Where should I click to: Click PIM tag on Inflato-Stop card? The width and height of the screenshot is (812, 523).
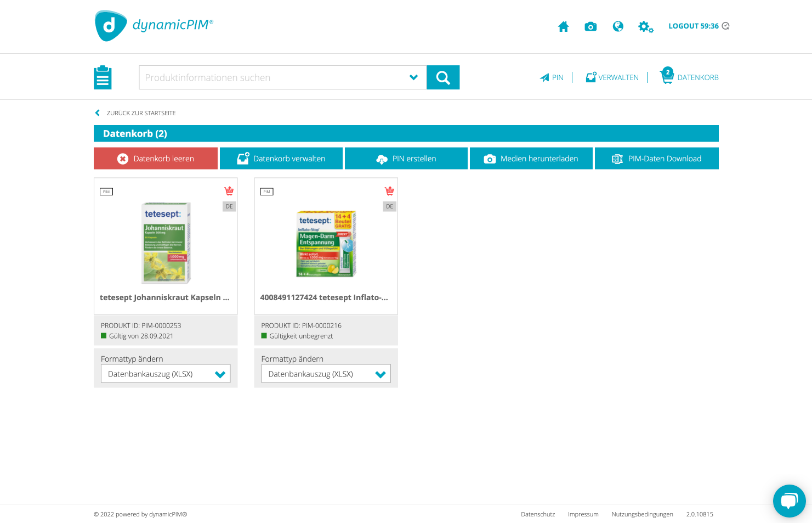tap(266, 192)
